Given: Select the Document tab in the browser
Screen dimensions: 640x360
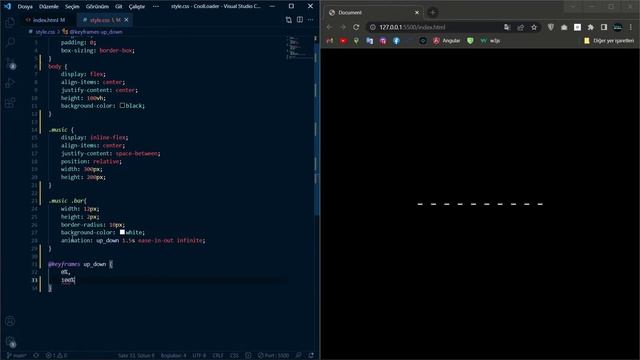Looking at the screenshot, I should pos(374,13).
